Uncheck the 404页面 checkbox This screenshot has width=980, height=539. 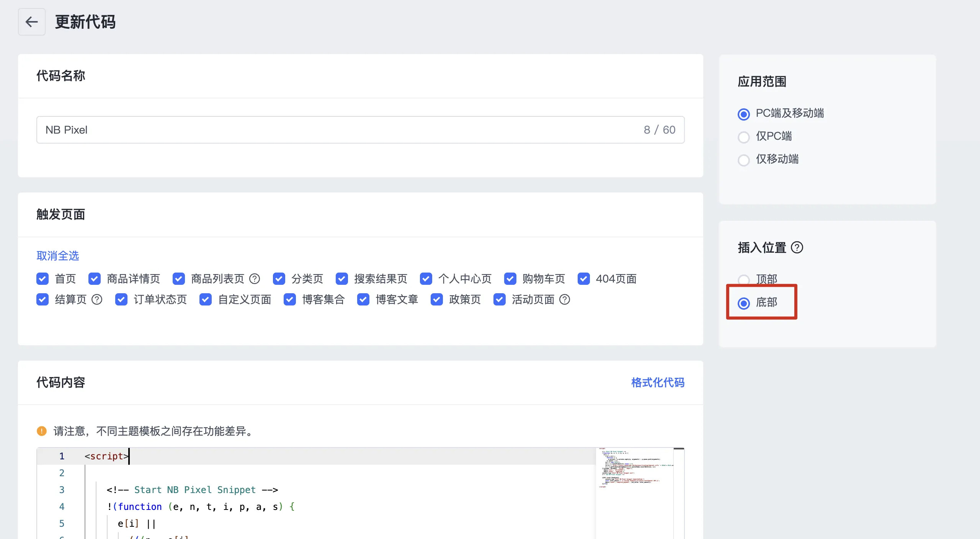click(x=584, y=279)
